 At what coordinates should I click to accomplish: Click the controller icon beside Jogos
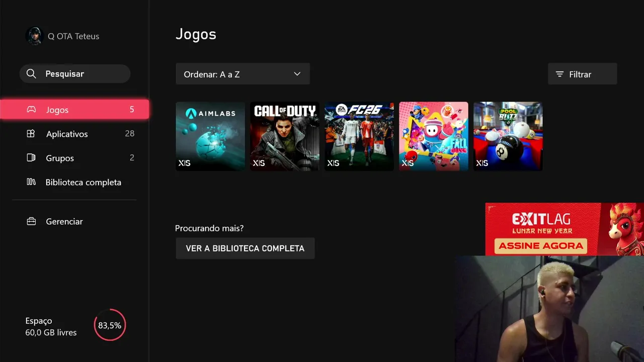31,110
